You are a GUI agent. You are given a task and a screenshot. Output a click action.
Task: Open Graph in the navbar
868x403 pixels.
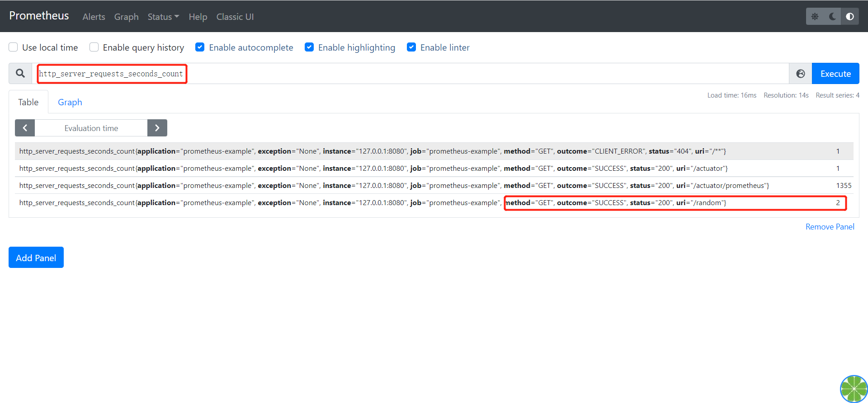[x=126, y=17]
